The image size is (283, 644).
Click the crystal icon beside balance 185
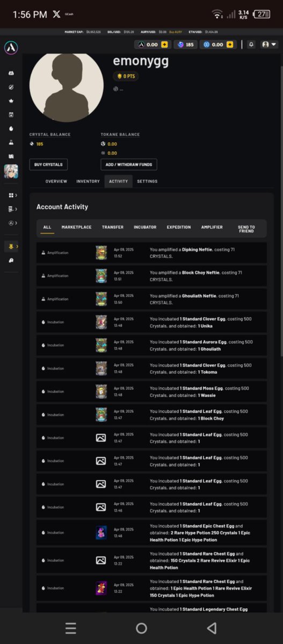click(x=32, y=144)
